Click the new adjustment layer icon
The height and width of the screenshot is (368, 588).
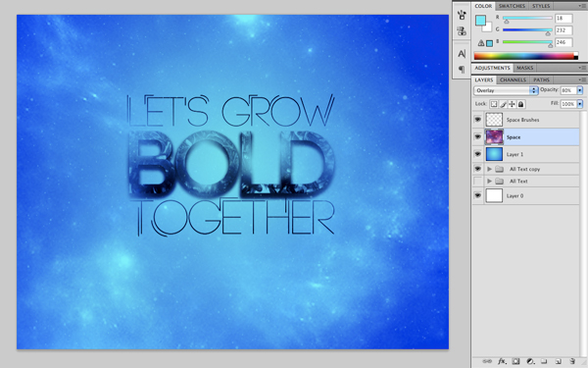click(x=530, y=361)
